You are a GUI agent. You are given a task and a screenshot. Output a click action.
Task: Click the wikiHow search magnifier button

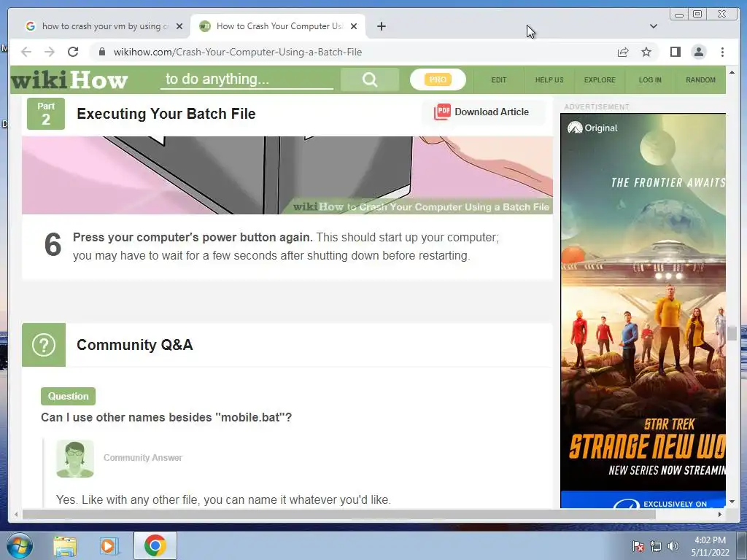370,79
